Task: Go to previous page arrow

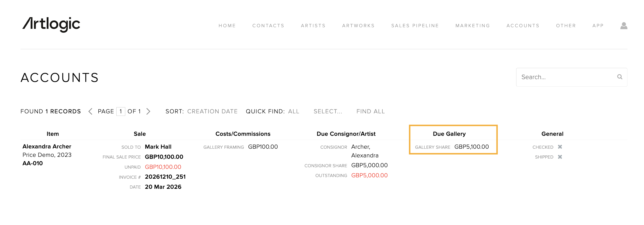Action: [90, 111]
